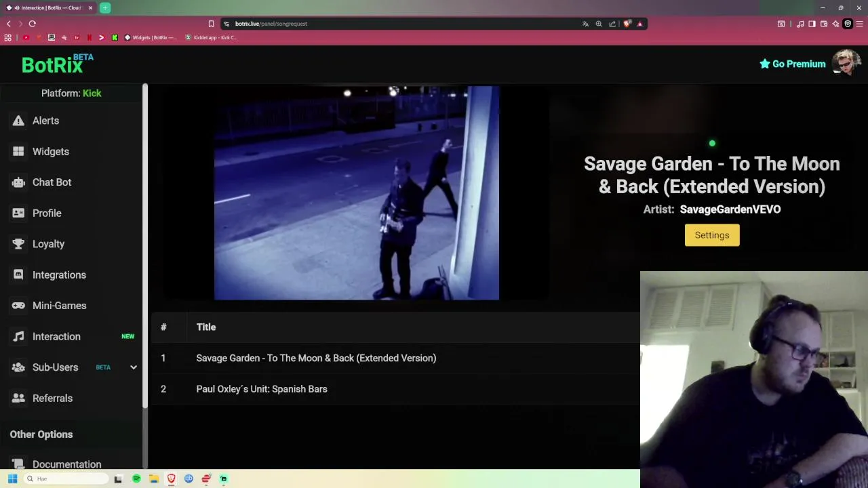
Task: Click the sidebar vertical scrollbar
Action: click(145, 247)
